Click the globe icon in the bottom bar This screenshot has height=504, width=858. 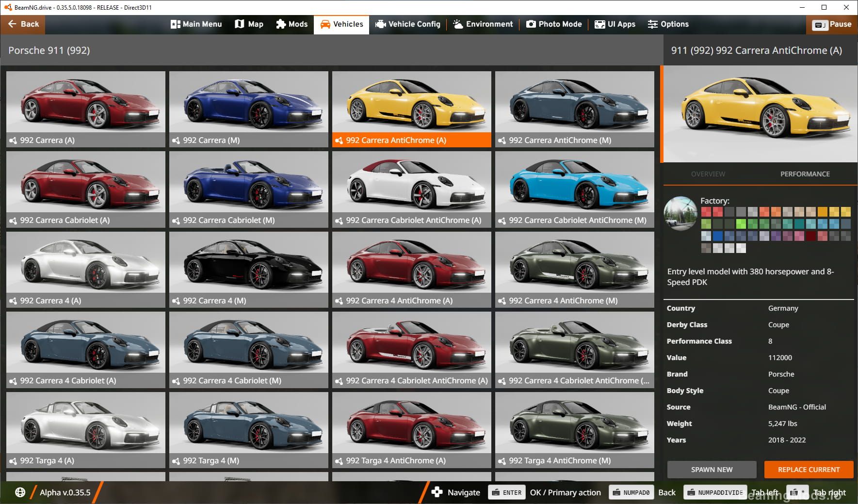click(x=20, y=492)
